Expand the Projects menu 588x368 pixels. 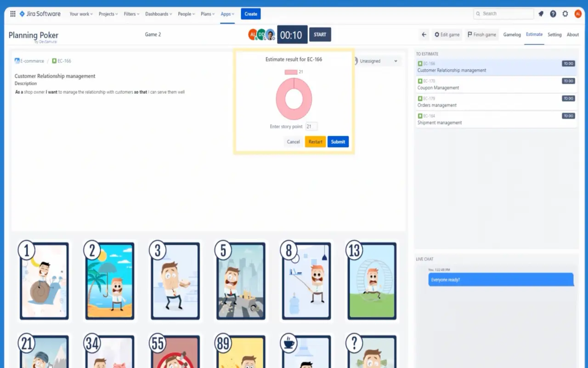[108, 14]
